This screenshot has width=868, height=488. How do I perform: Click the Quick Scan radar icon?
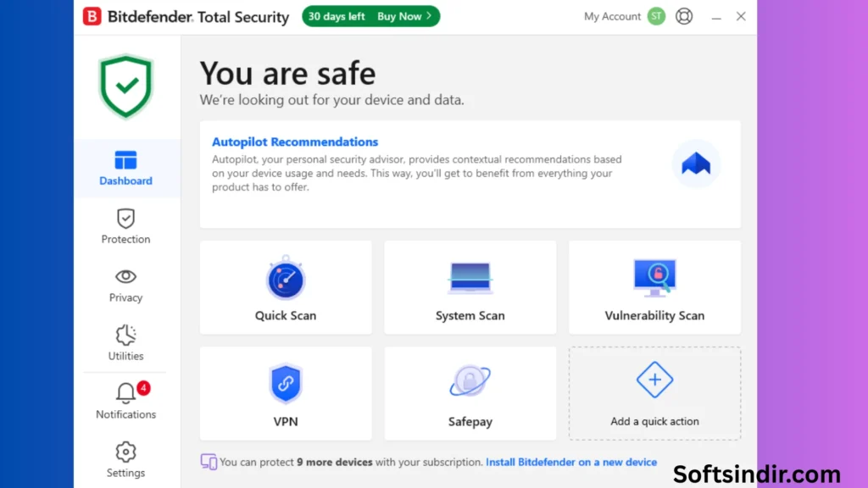[x=286, y=279]
